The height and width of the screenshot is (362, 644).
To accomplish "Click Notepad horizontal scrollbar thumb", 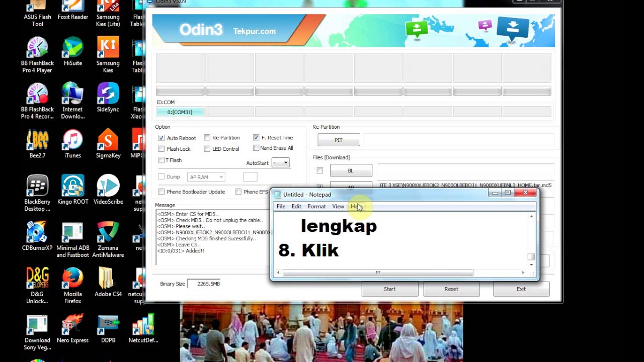I will 378,273.
